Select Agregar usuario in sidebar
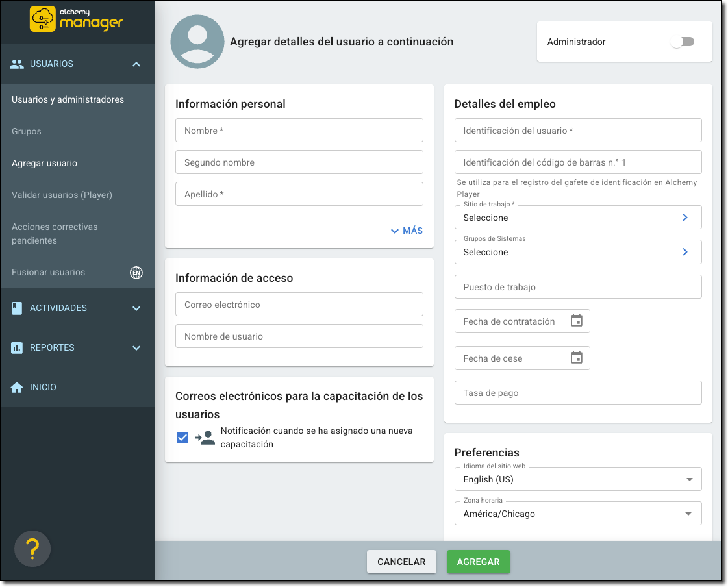Image resolution: width=728 pixels, height=587 pixels. [77, 163]
